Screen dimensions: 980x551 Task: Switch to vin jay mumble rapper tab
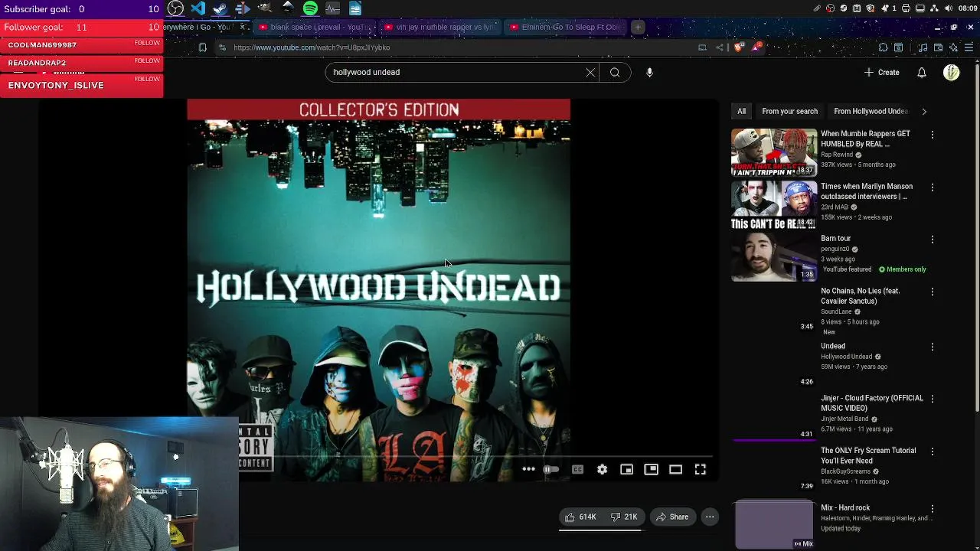coord(440,28)
